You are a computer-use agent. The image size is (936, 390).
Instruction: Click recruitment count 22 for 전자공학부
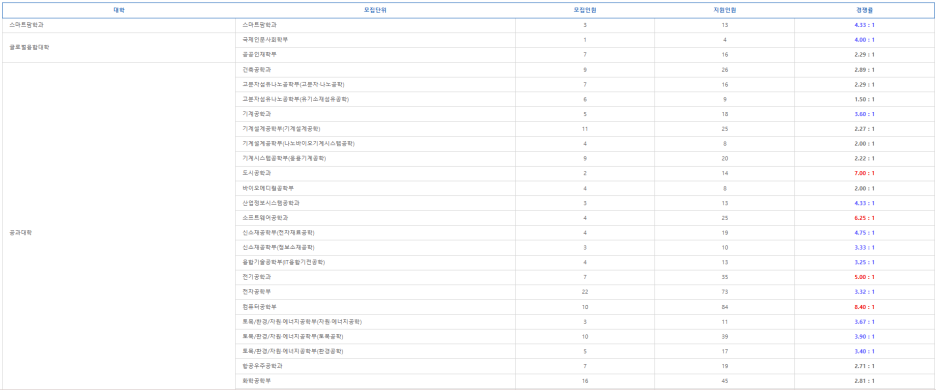pyautogui.click(x=585, y=292)
